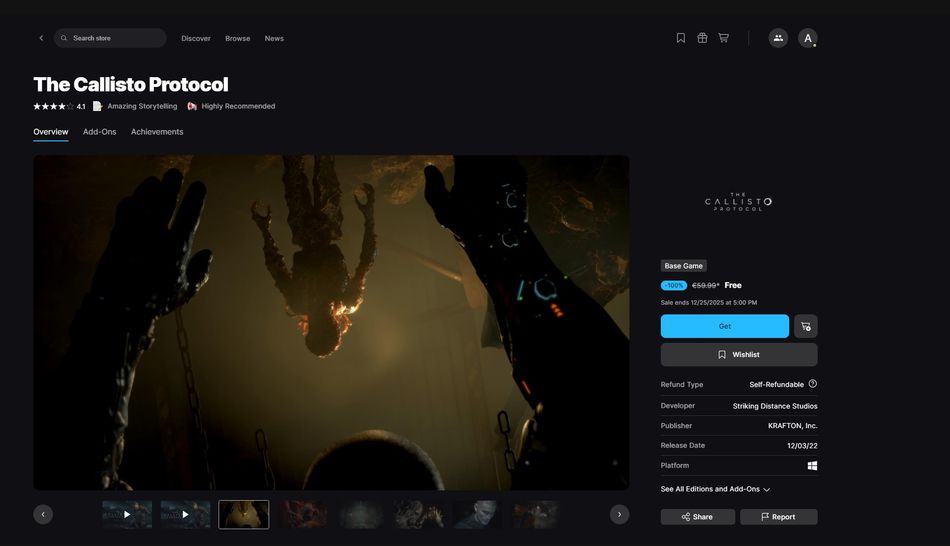Select the fifth dark thumbnail

click(x=360, y=514)
